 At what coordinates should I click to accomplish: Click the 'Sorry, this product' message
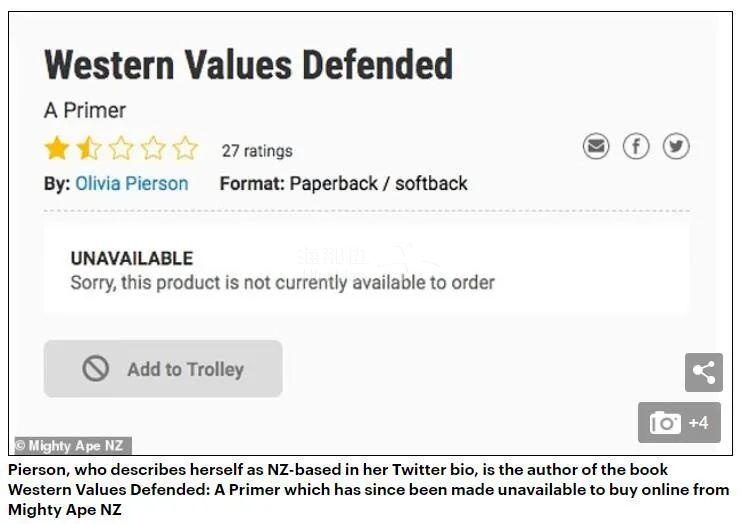tap(282, 283)
